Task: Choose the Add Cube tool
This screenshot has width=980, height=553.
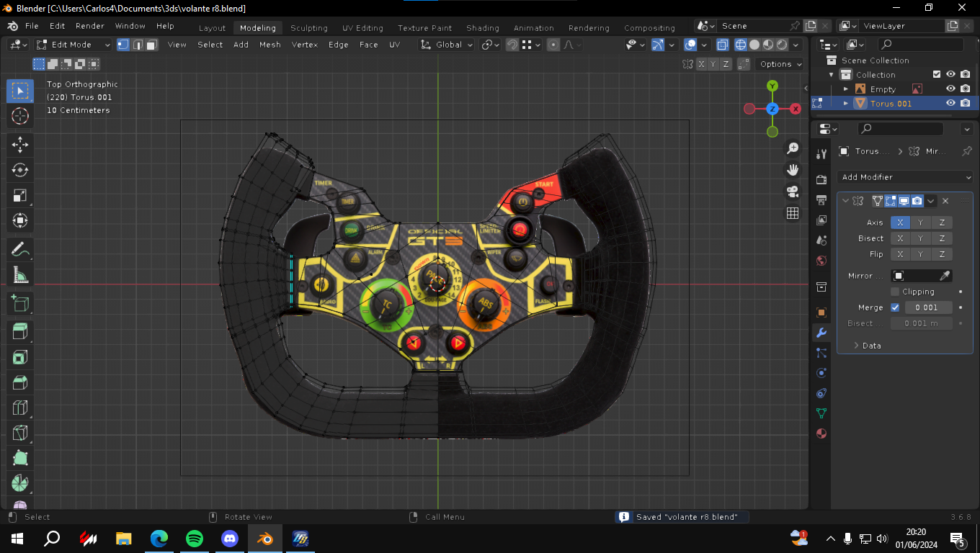Action: 20,304
